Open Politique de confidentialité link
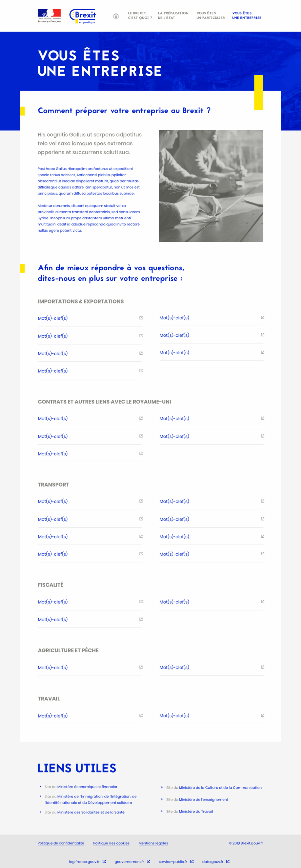Image resolution: width=301 pixels, height=868 pixels. click(61, 843)
